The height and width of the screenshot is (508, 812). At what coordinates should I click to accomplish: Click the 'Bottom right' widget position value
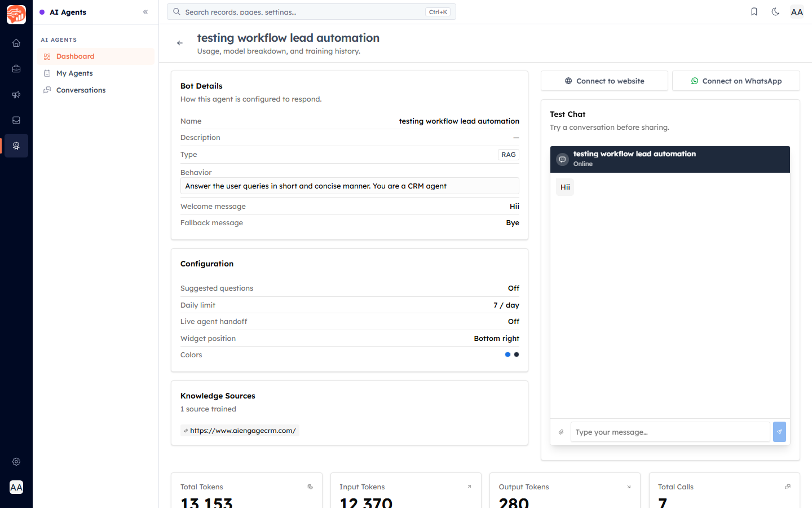[x=497, y=338]
